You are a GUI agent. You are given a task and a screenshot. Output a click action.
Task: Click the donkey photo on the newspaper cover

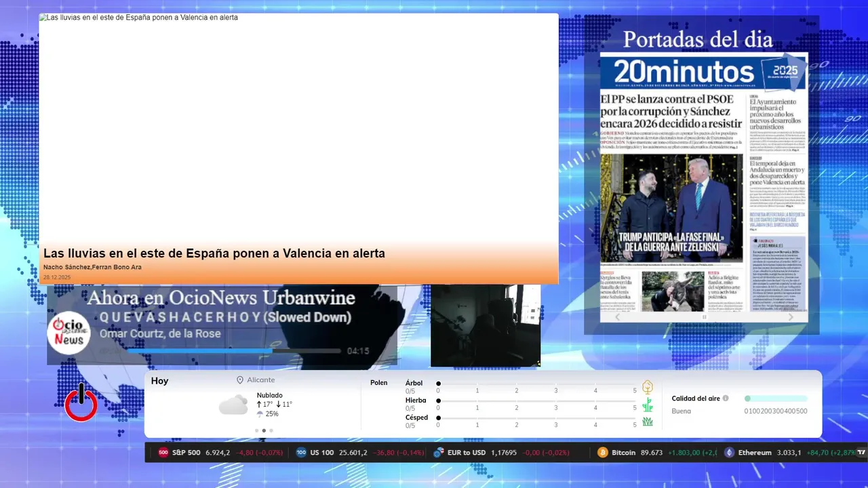pos(673,291)
